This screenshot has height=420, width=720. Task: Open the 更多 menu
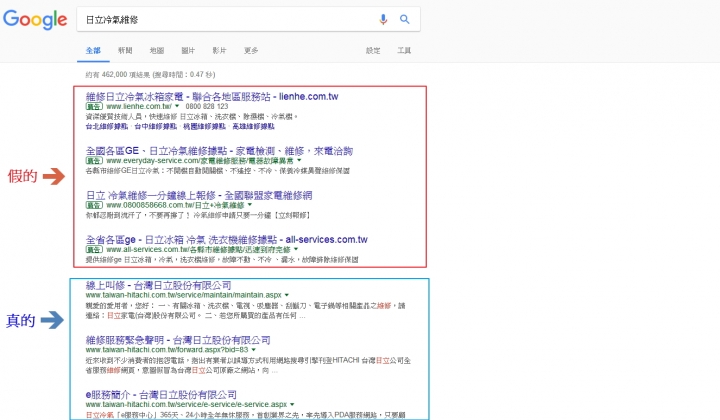pos(251,50)
